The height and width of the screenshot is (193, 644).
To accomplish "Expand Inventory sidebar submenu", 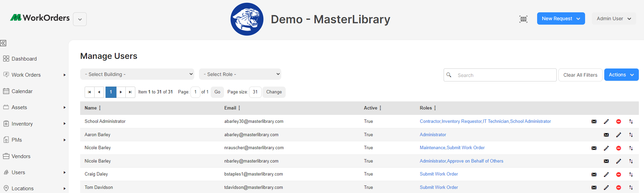I will click(64, 124).
